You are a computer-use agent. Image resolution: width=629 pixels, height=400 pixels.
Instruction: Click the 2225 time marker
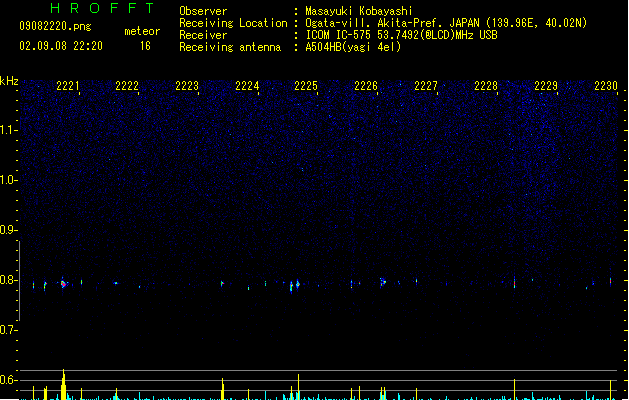pyautogui.click(x=306, y=86)
